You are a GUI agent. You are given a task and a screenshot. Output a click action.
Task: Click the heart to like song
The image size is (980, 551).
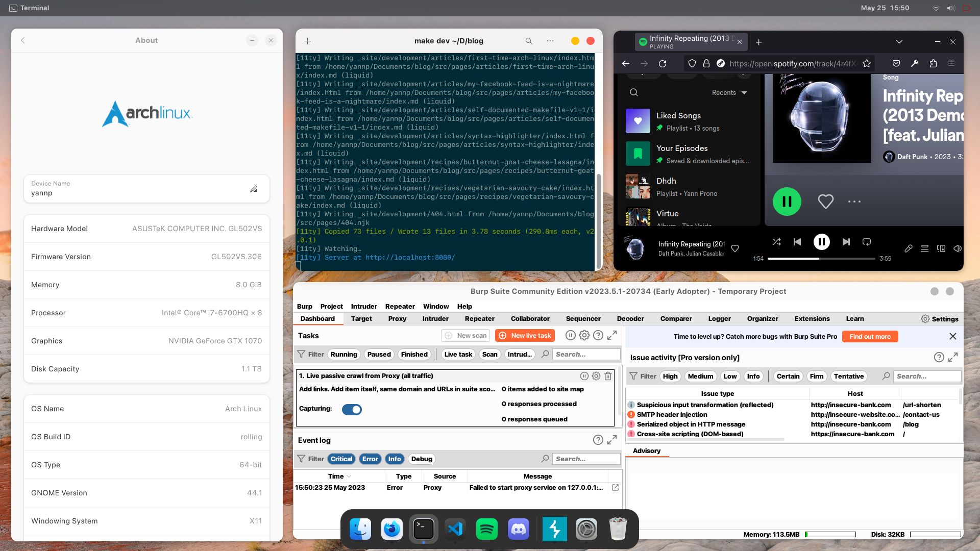click(x=825, y=202)
